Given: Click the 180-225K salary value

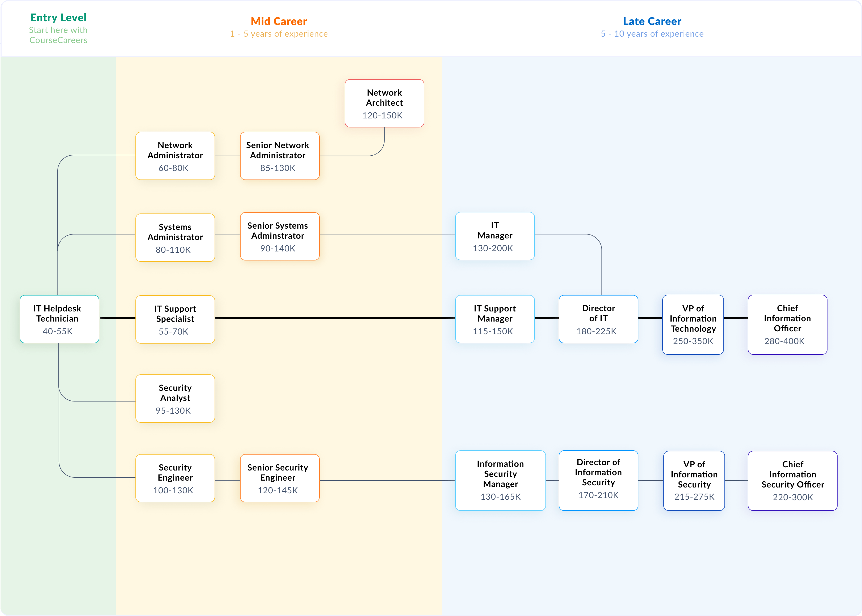Looking at the screenshot, I should click(x=596, y=331).
